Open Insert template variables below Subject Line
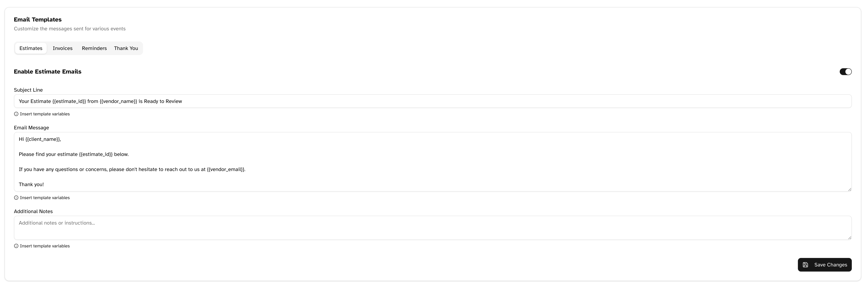Image resolution: width=868 pixels, height=287 pixels. 44,114
